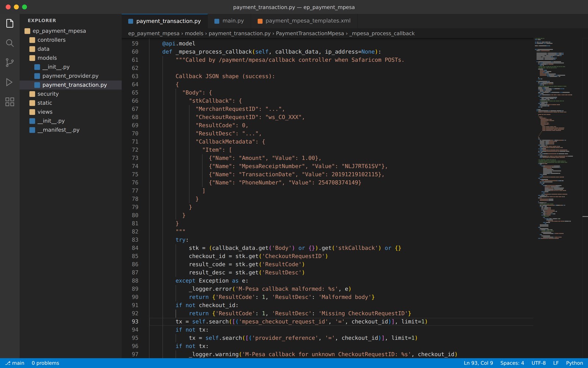The height and width of the screenshot is (368, 588).
Task: Open the 0 problems status item
Action: tap(45, 363)
